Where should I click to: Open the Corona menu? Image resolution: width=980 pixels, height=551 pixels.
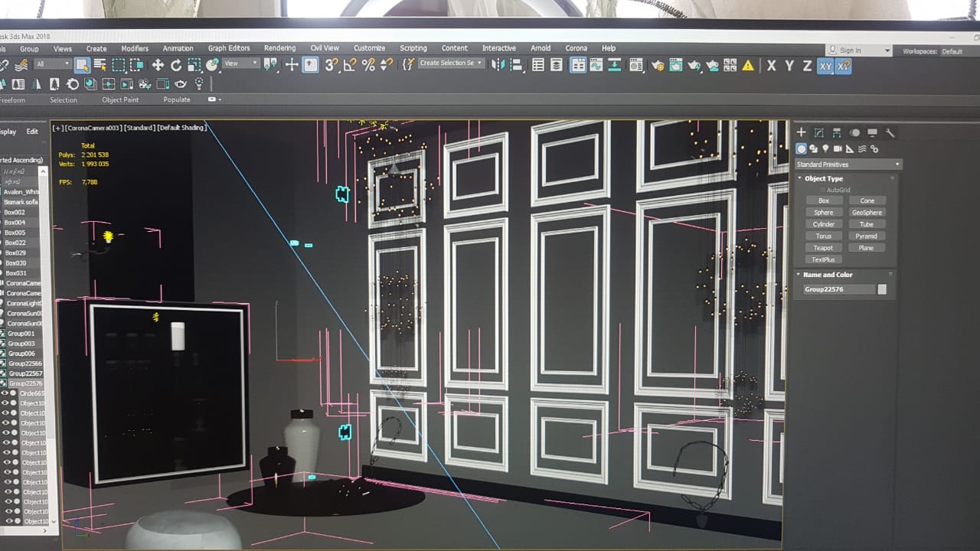(576, 48)
